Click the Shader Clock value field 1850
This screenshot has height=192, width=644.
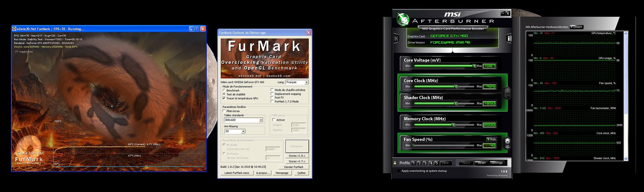click(489, 103)
